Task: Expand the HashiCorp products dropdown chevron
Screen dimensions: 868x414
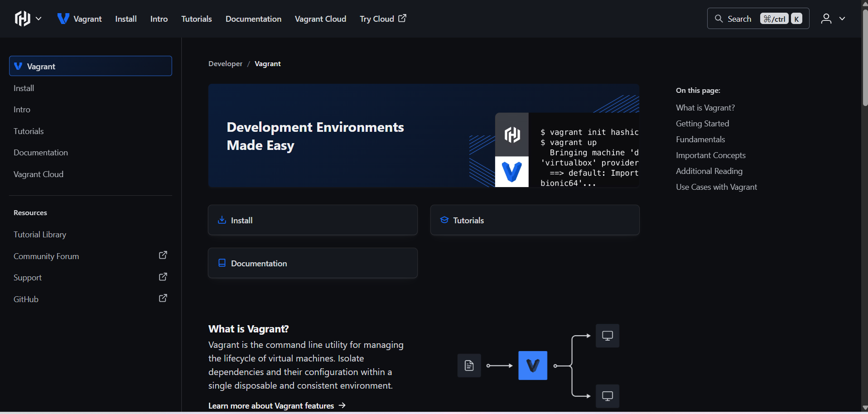Action: click(39, 19)
